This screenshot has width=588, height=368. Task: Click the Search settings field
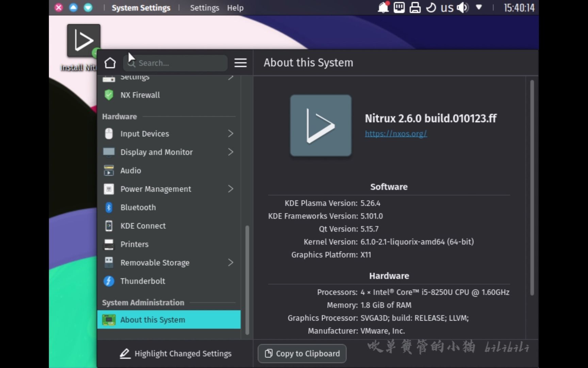175,63
